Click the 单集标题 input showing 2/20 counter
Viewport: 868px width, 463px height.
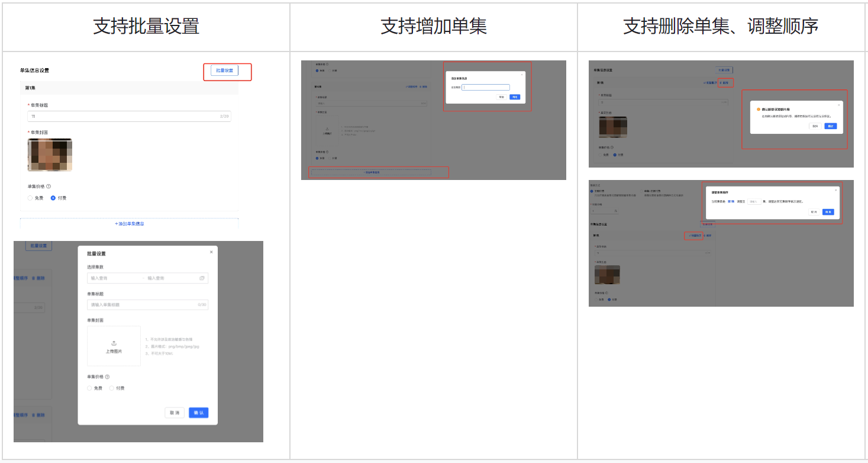click(x=130, y=116)
